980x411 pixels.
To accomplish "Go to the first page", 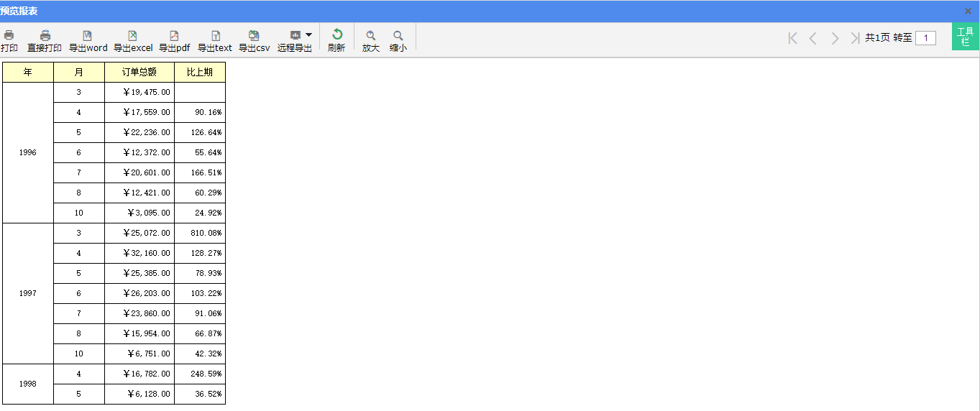I will tap(792, 38).
